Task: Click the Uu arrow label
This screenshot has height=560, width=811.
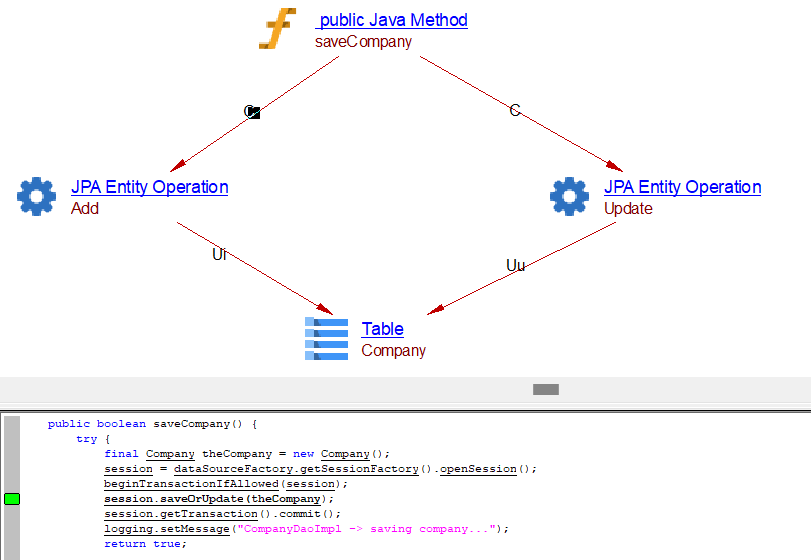Action: point(515,265)
